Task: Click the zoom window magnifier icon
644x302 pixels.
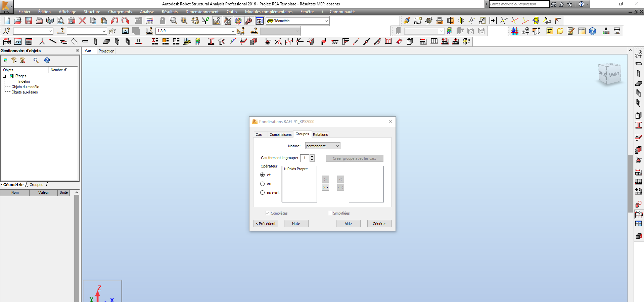Action: point(173,21)
